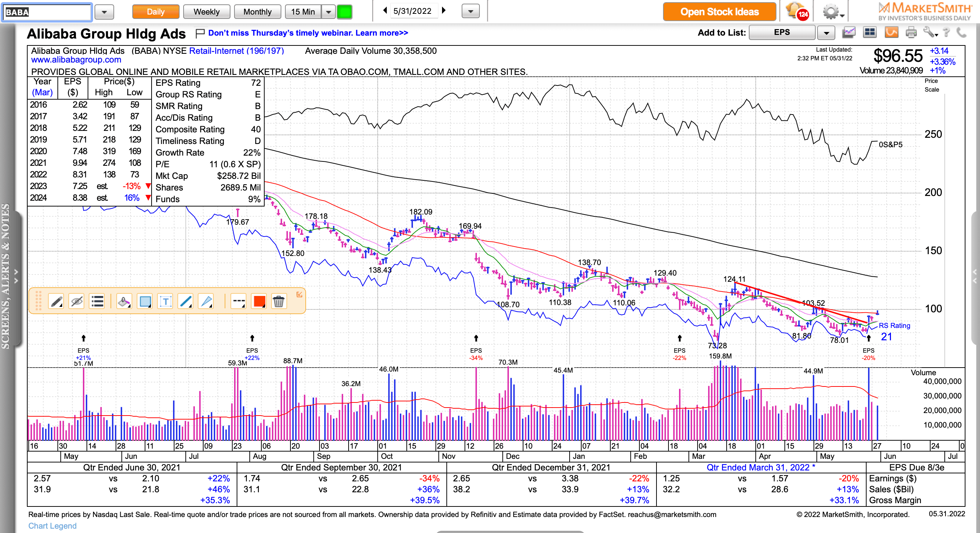Open the multi-chart grid layout icon
Screen dimensions: 980x533
[x=869, y=33]
